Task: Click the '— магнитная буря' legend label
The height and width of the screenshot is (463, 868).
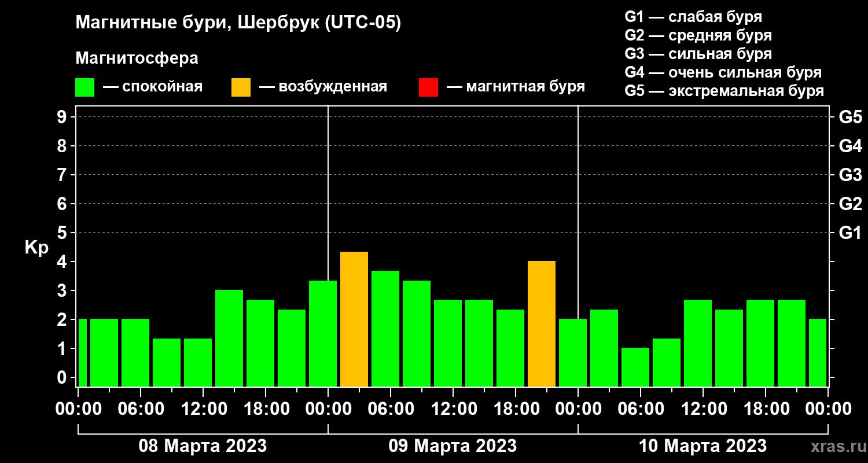Action: pos(516,87)
